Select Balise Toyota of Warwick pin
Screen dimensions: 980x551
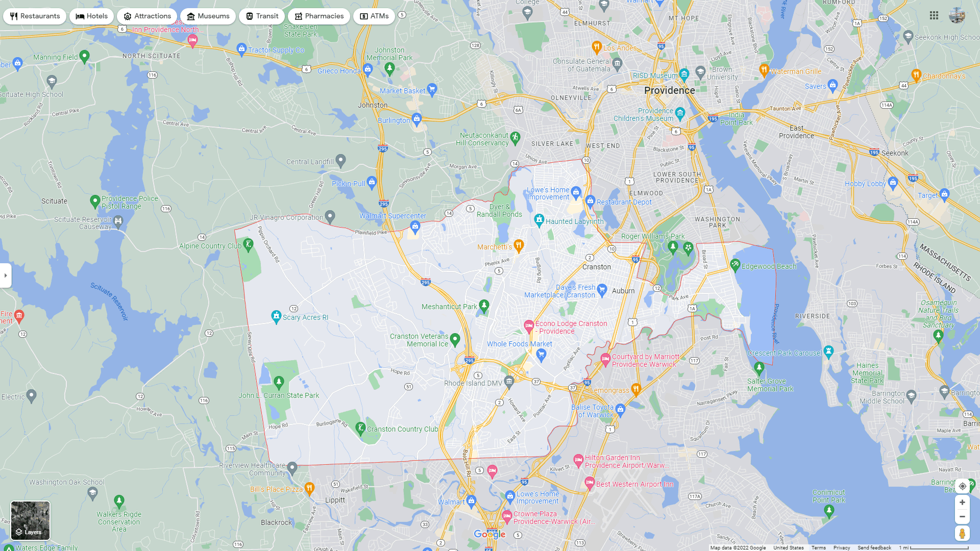(620, 409)
